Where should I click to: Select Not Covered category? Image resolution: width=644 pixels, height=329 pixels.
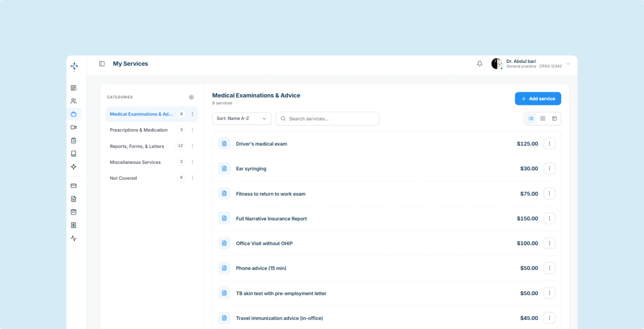pyautogui.click(x=151, y=178)
